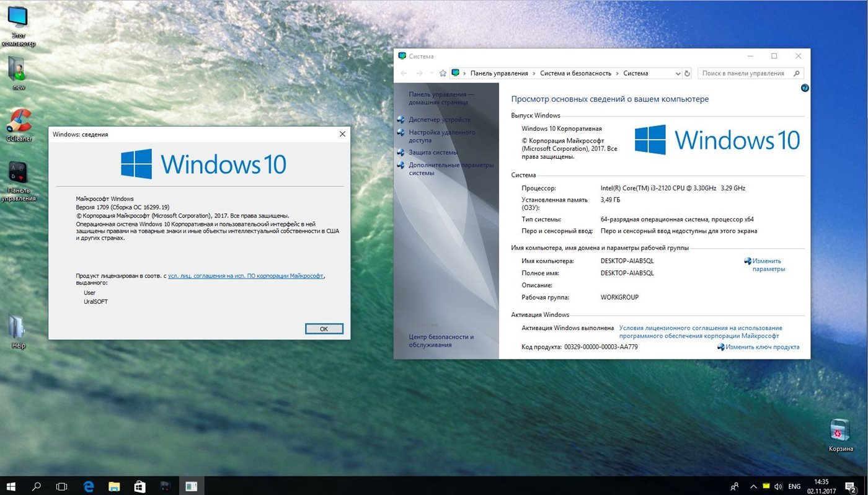Select Панель управления in the breadcrumb
868x495 pixels.
(499, 73)
